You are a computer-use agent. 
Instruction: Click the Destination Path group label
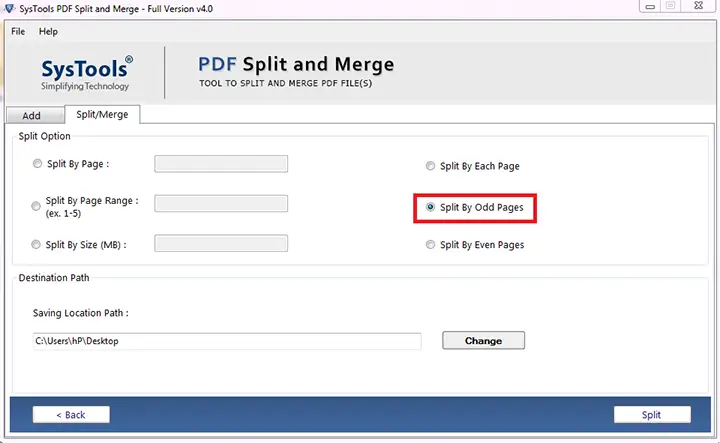click(54, 278)
